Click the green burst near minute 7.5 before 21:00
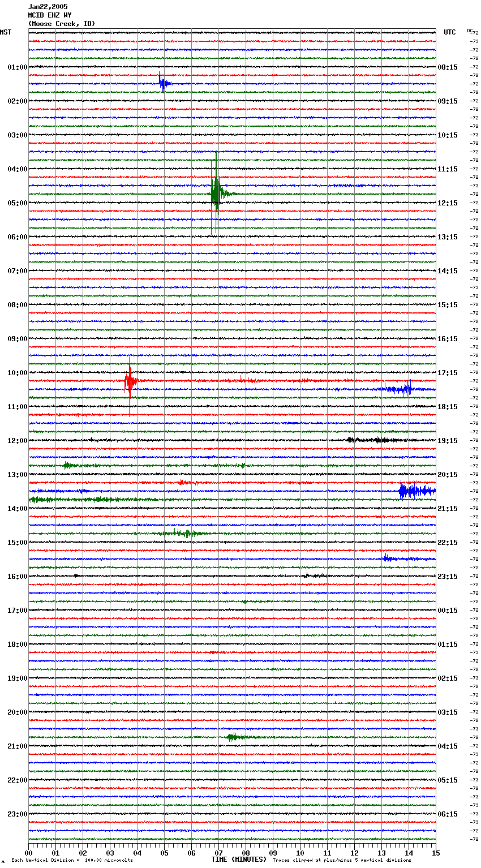The image size is (481, 868). click(x=235, y=737)
